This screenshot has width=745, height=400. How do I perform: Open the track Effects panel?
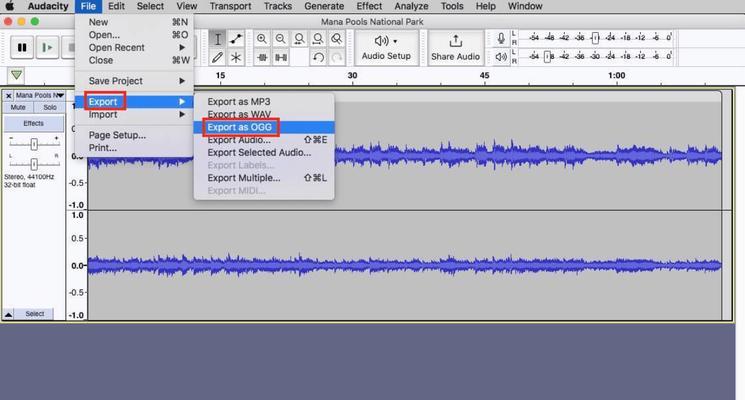[x=33, y=124]
